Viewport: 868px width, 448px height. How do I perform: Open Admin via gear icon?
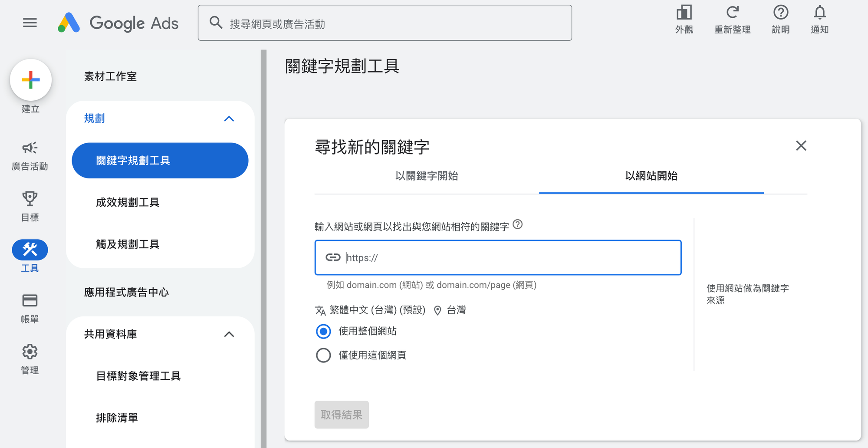point(30,352)
